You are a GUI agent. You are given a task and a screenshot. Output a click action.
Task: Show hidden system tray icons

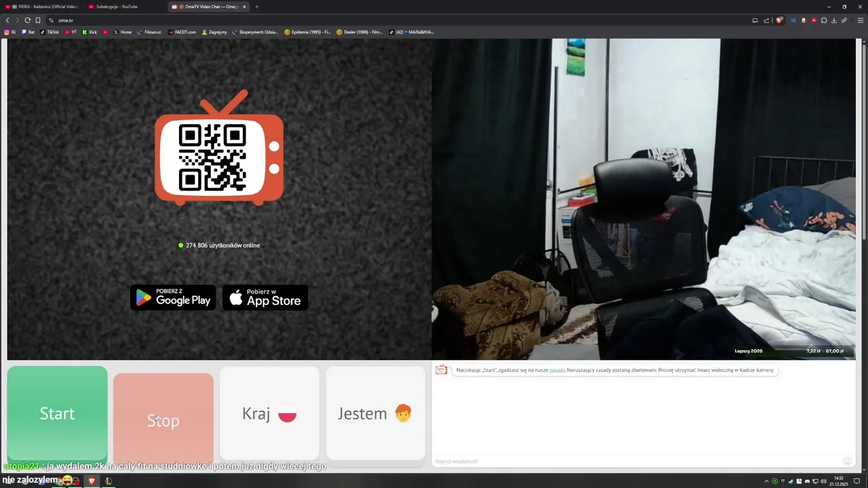click(x=766, y=481)
